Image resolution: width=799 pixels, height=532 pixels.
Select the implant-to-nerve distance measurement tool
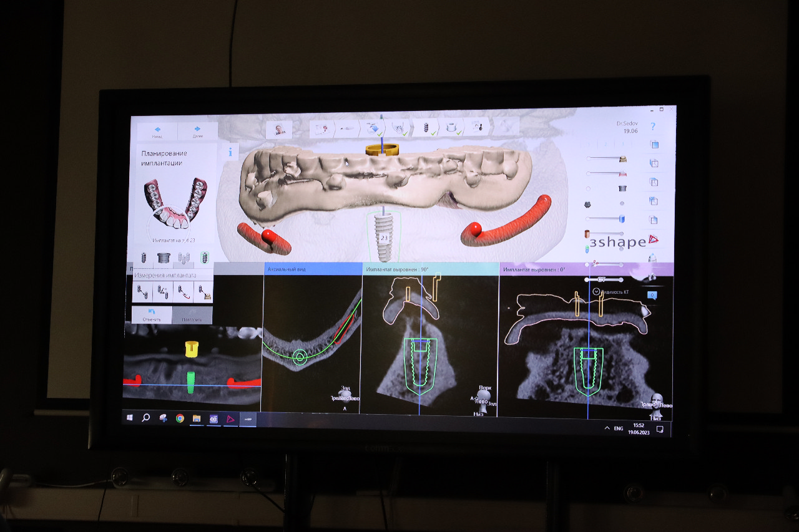tap(182, 291)
